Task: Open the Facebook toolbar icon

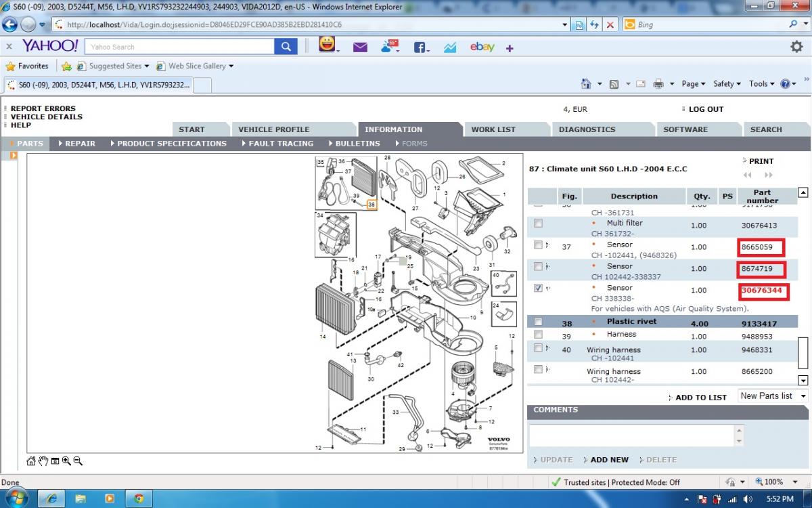Action: pyautogui.click(x=422, y=47)
